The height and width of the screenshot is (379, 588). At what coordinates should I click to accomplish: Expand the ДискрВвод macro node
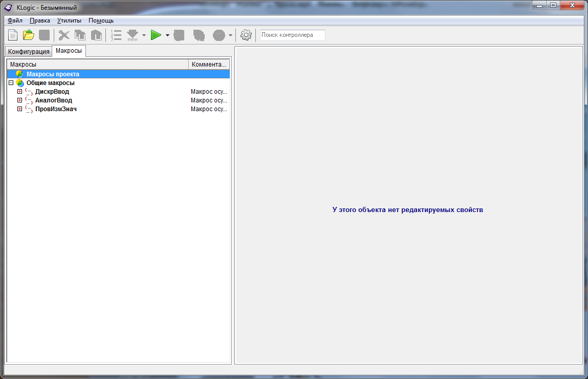click(x=20, y=92)
